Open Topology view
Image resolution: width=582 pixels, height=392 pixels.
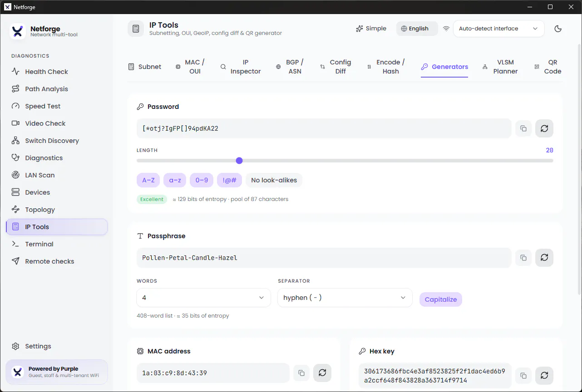(x=57, y=210)
